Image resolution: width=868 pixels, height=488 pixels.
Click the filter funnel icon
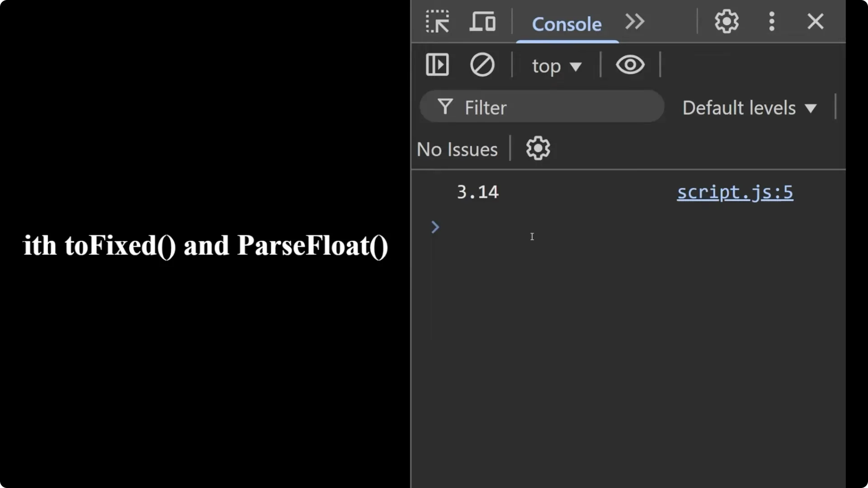point(445,107)
